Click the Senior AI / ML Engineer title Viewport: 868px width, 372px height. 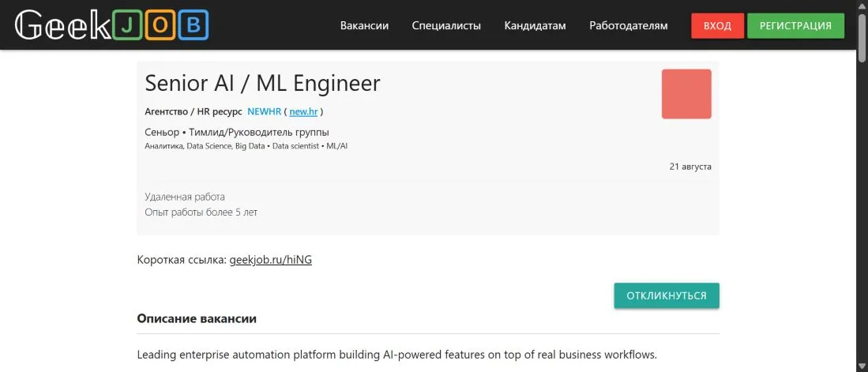point(262,83)
